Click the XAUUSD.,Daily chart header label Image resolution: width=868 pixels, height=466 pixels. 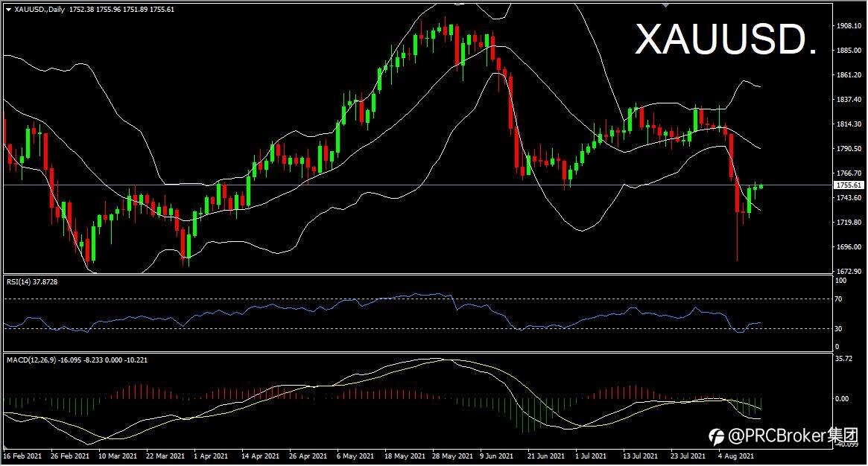pos(39,10)
